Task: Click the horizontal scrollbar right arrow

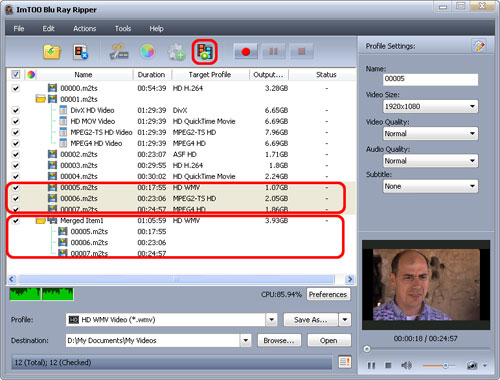Action: point(350,279)
